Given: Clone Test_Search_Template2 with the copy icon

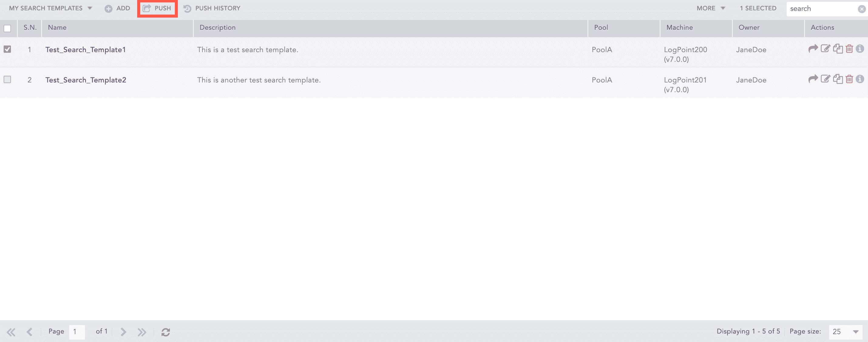Looking at the screenshot, I should 837,79.
